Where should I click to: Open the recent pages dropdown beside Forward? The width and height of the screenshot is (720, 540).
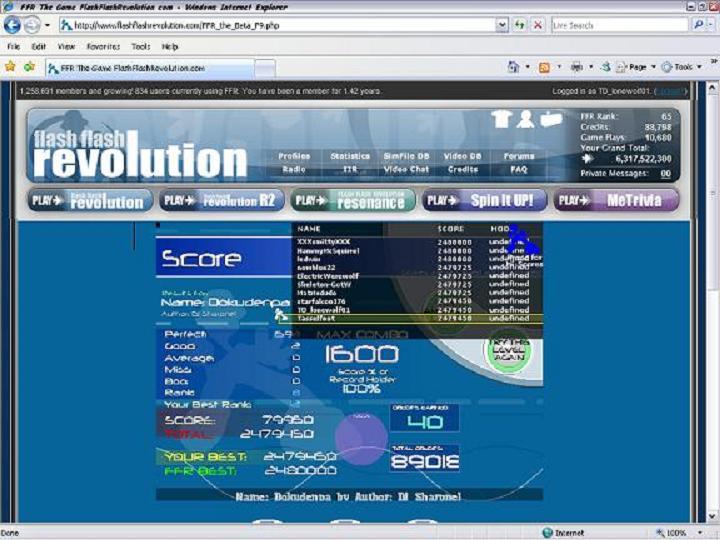click(47, 25)
